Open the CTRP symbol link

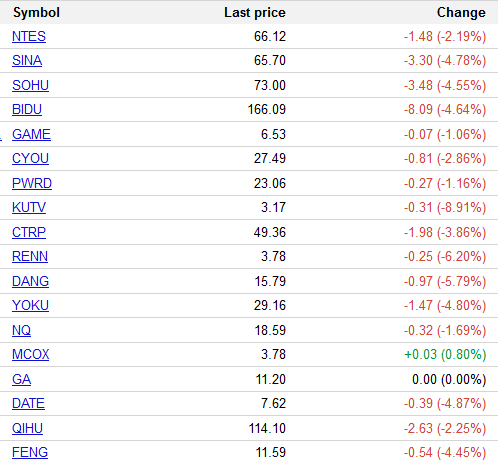(29, 233)
